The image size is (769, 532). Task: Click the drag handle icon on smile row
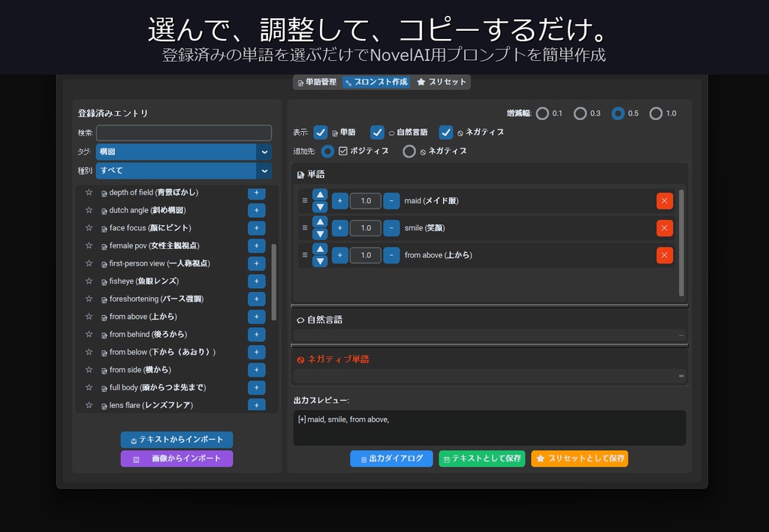click(303, 227)
